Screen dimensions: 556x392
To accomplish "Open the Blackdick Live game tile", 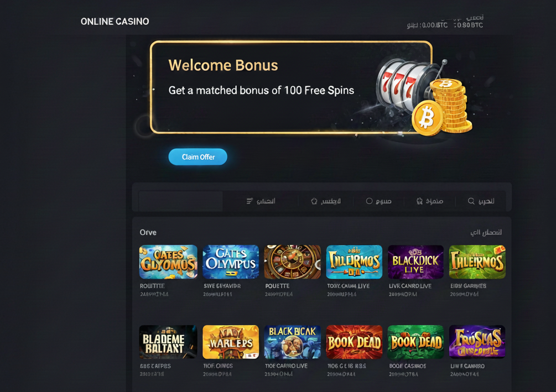I will 415,262.
